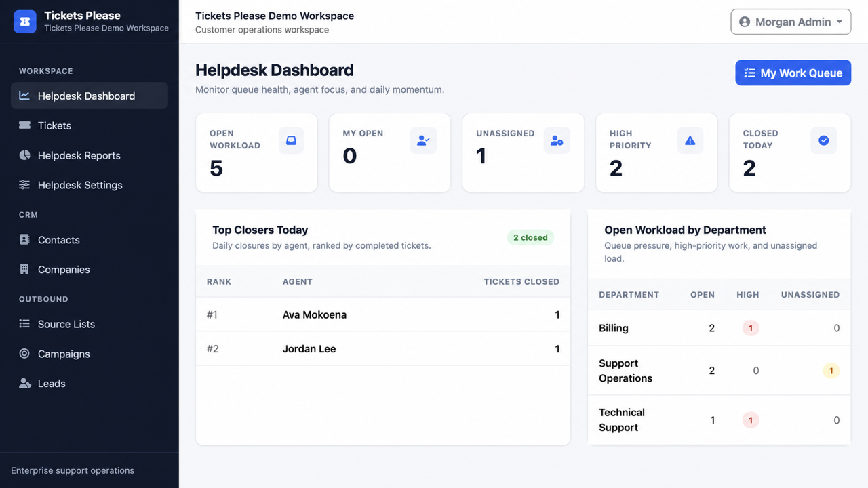Click agent name Jordan Lee
The height and width of the screenshot is (488, 868).
point(309,349)
